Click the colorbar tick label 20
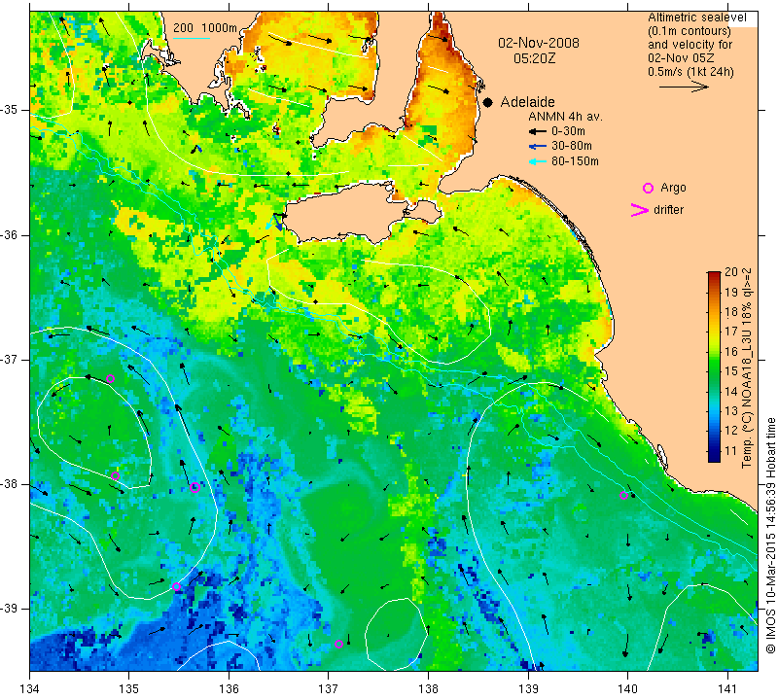 731,272
